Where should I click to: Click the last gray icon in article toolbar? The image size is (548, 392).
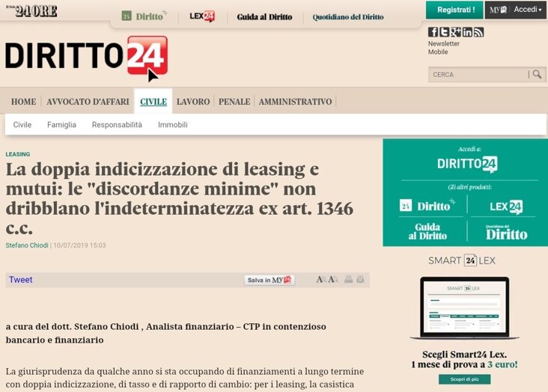coord(360,280)
